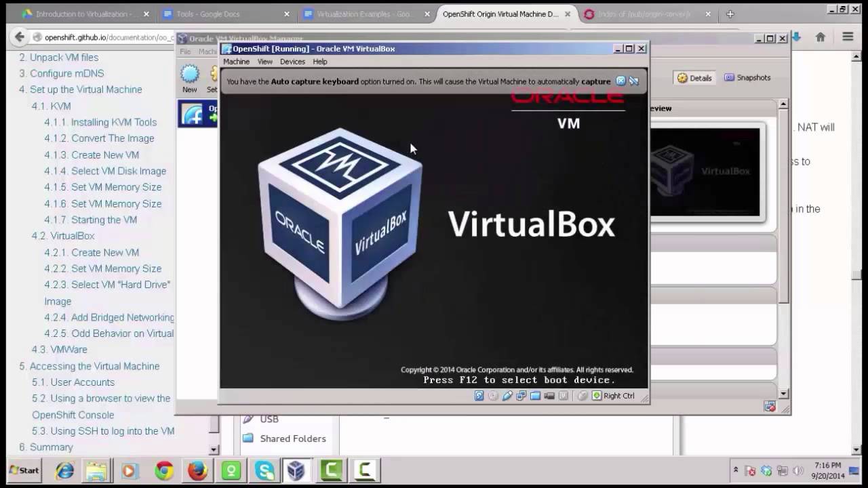Open '4.1.2. Convert The Image' link
The height and width of the screenshot is (488, 868).
tap(99, 138)
